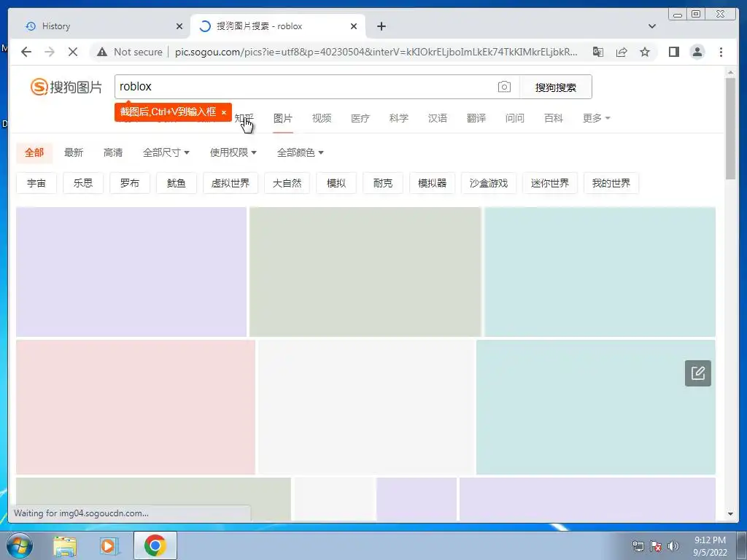Expand the 更多 dropdown
Viewport: 747px width, 560px height.
pos(596,118)
